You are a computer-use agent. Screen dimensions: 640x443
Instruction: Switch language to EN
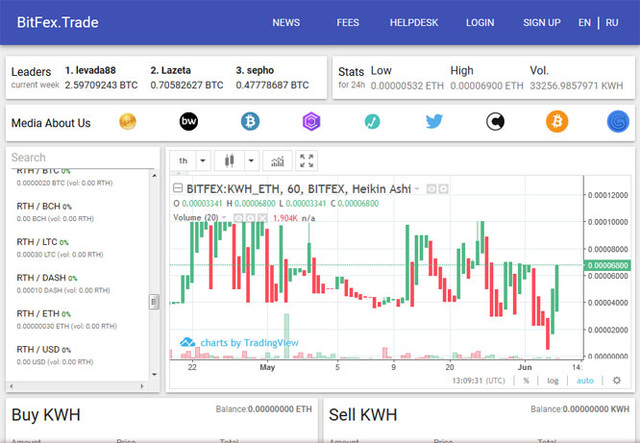pos(584,22)
